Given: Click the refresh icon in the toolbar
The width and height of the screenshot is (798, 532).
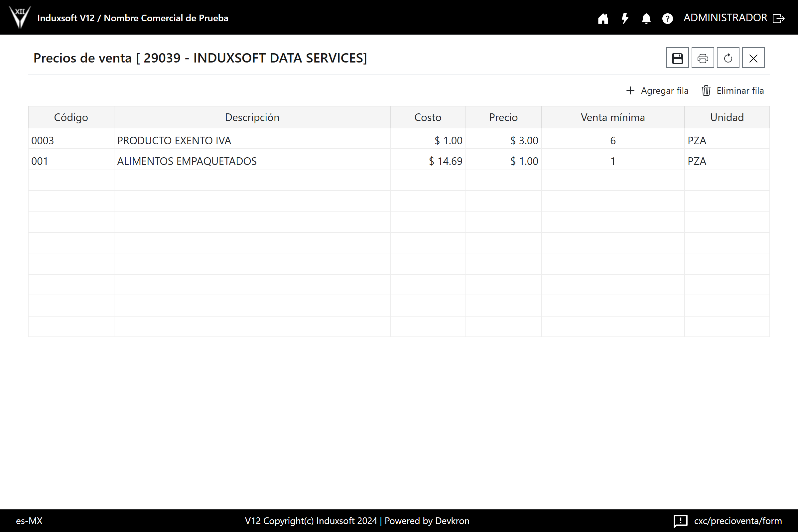Looking at the screenshot, I should click(728, 58).
